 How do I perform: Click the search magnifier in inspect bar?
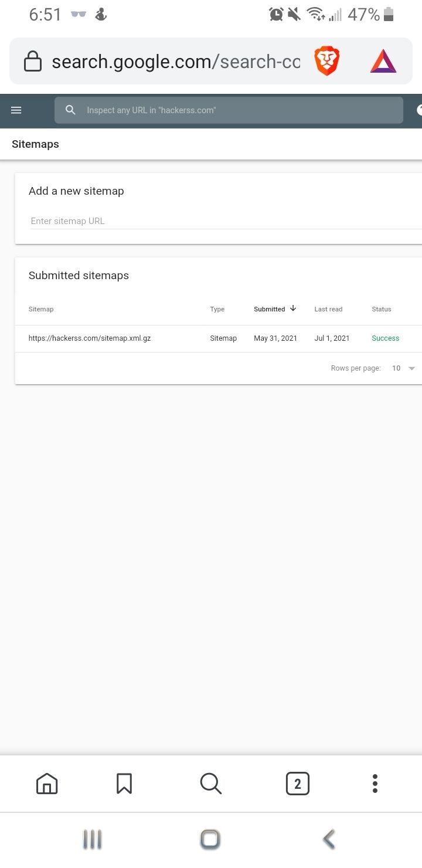(x=70, y=110)
